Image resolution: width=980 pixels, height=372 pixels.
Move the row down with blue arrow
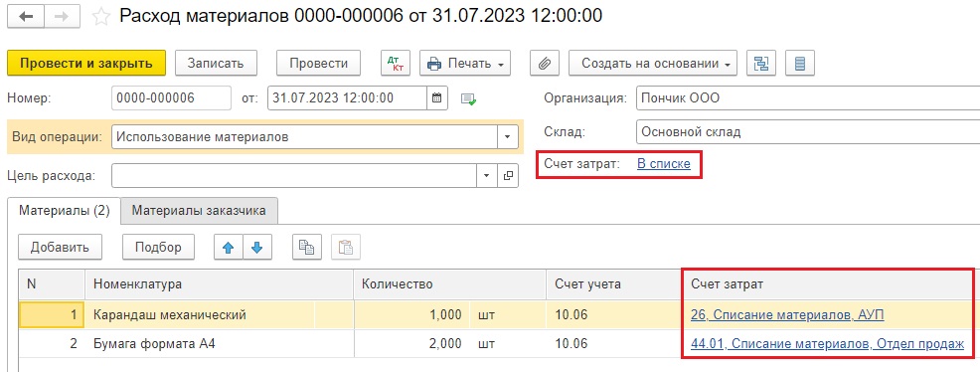coord(256,247)
